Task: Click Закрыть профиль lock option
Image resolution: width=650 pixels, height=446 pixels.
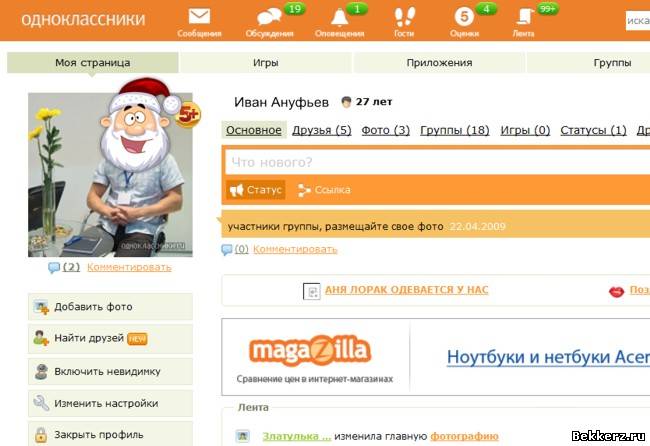Action: [110, 434]
